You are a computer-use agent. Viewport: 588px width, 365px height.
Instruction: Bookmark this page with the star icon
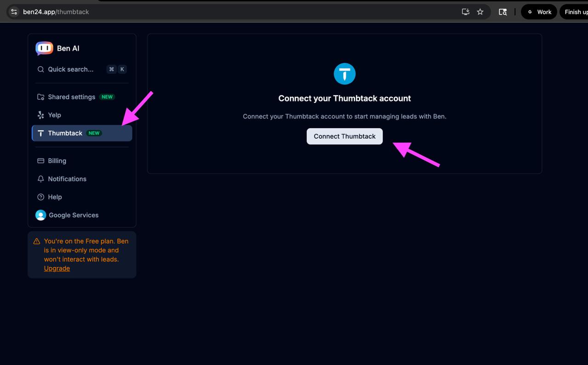pos(480,12)
